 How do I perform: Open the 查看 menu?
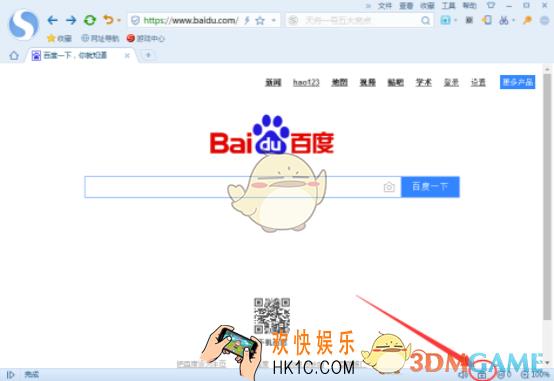tap(406, 6)
